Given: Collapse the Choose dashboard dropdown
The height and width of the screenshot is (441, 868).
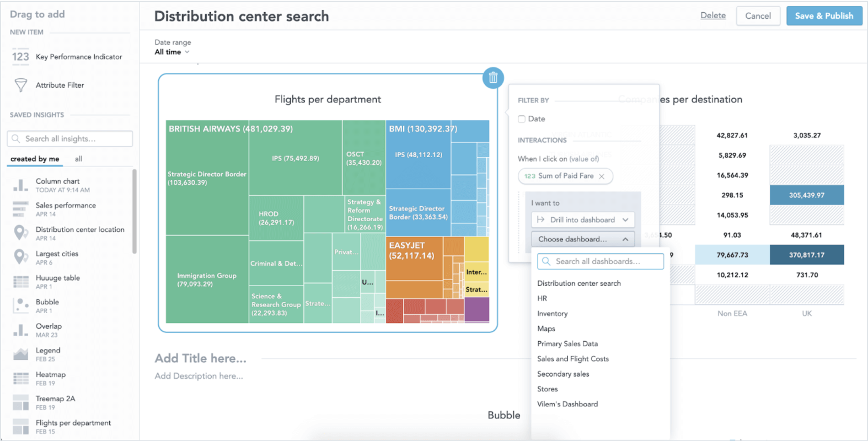Looking at the screenshot, I should pyautogui.click(x=582, y=239).
